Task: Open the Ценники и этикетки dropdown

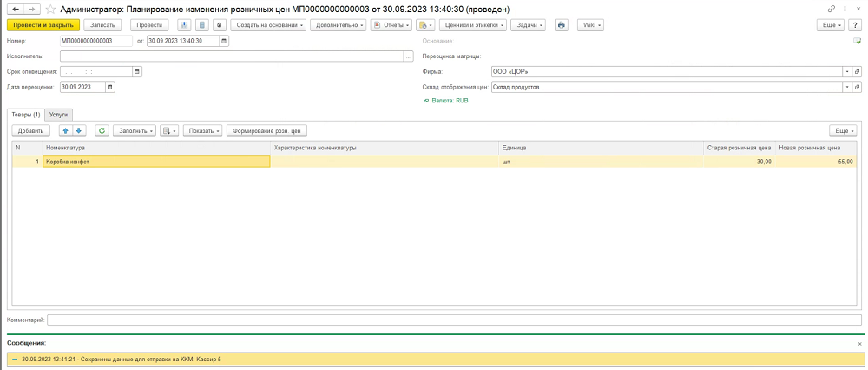Action: pyautogui.click(x=471, y=25)
